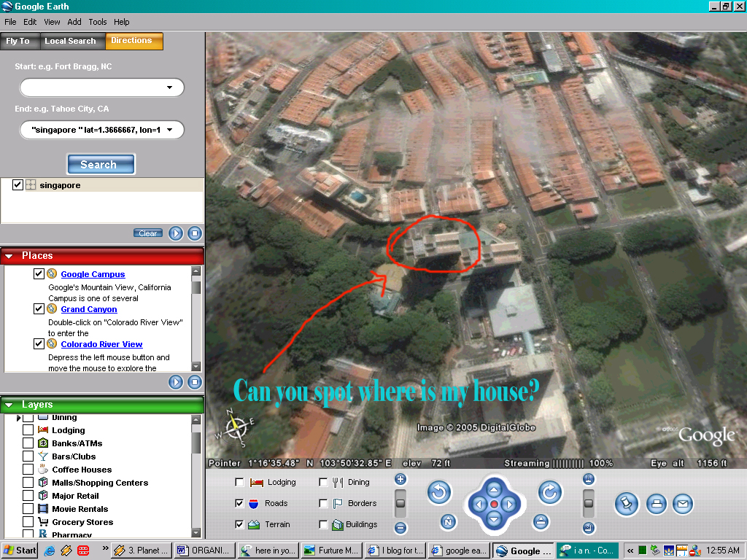Click the Coffee Houses cup icon
Screen dimensions: 747x560
(43, 469)
